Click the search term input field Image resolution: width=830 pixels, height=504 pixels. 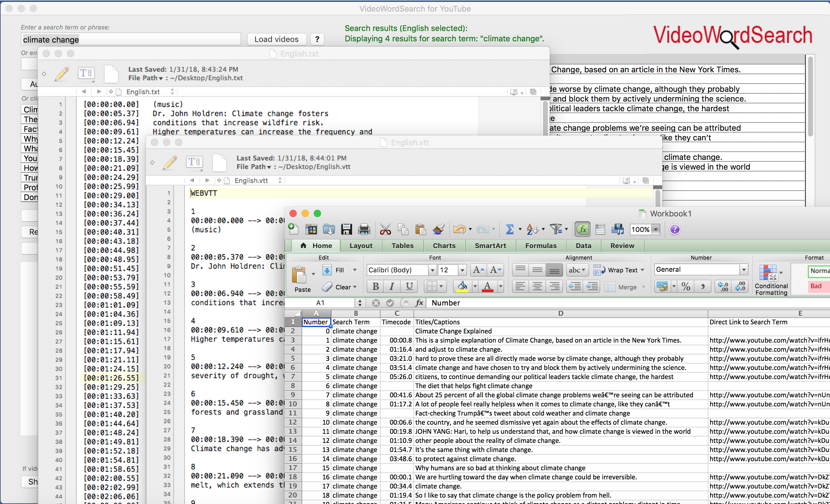pos(131,40)
